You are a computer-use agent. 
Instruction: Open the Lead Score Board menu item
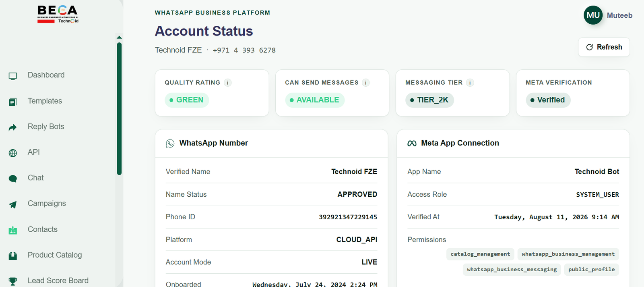point(58,281)
